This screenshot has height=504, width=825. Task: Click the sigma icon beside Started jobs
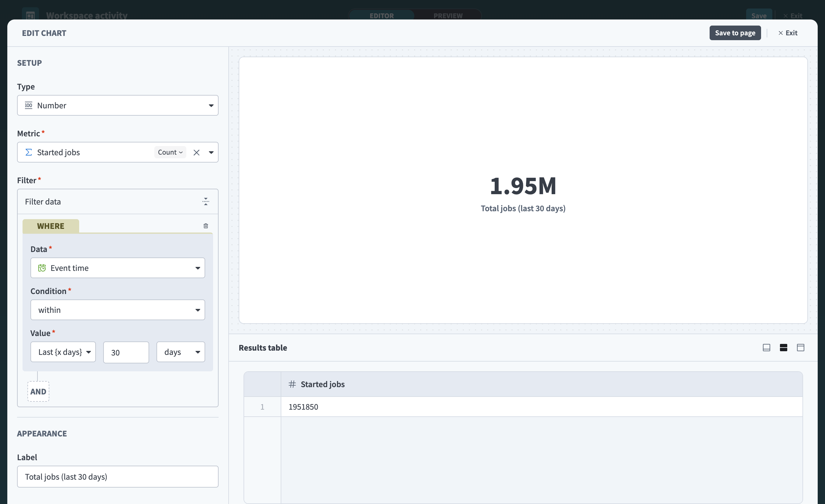tap(29, 152)
